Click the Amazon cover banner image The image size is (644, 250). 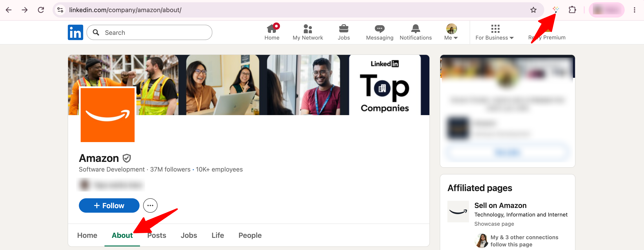(249, 85)
